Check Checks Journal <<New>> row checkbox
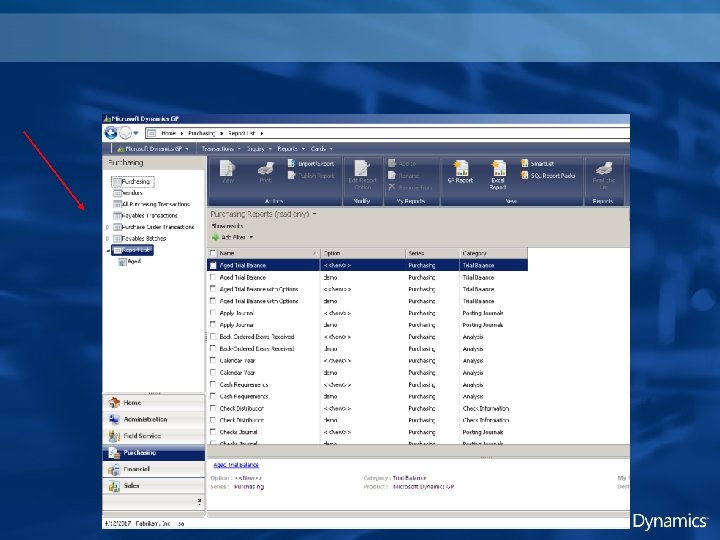 pos(213,432)
